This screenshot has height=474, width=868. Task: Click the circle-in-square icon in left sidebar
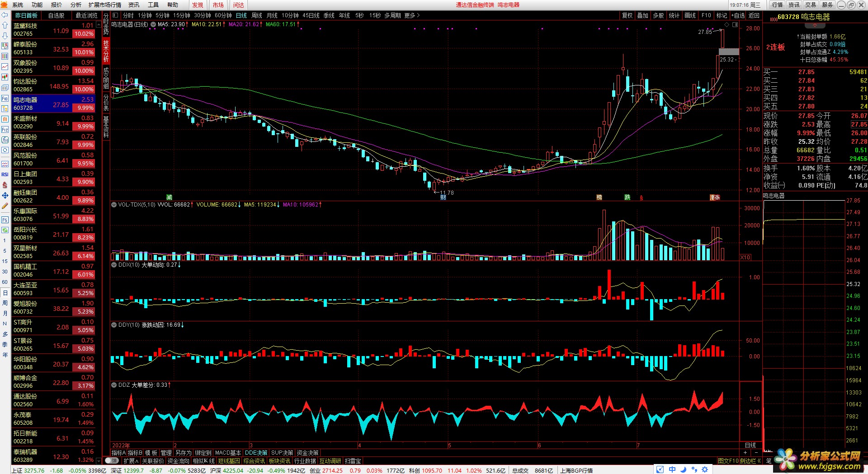click(5, 150)
